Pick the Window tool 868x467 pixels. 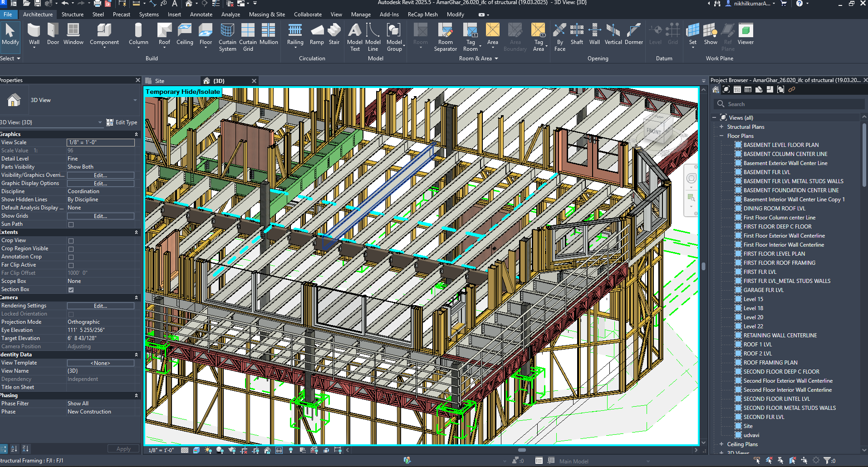pyautogui.click(x=73, y=34)
